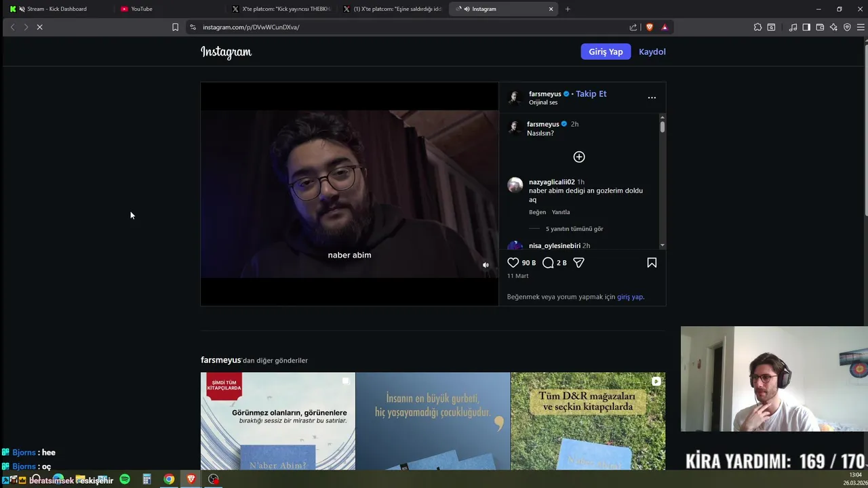The image size is (868, 488).
Task: Open nazyaglicalii02 commenter username
Action: pyautogui.click(x=552, y=182)
